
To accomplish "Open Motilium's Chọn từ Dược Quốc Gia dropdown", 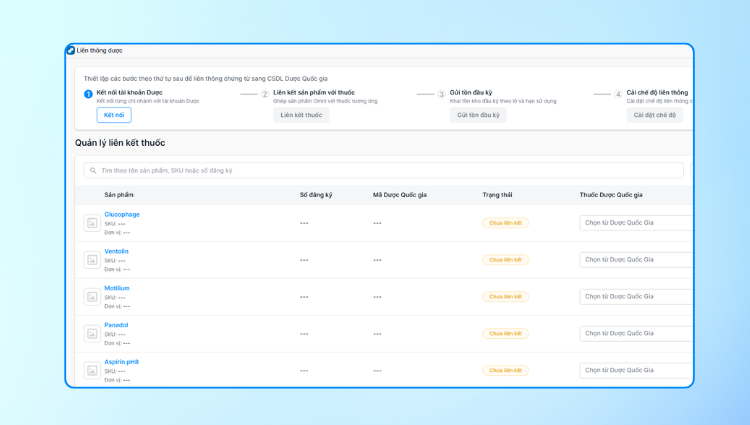I will pyautogui.click(x=636, y=296).
